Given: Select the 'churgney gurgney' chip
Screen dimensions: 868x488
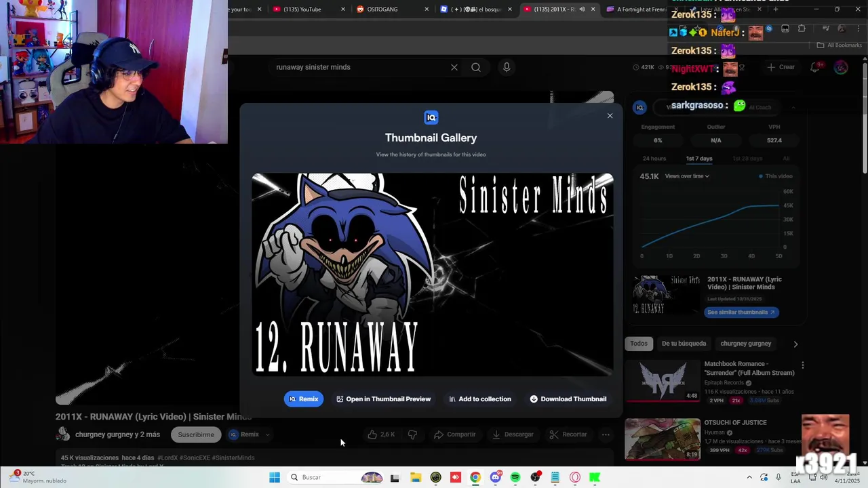Looking at the screenshot, I should 745,344.
